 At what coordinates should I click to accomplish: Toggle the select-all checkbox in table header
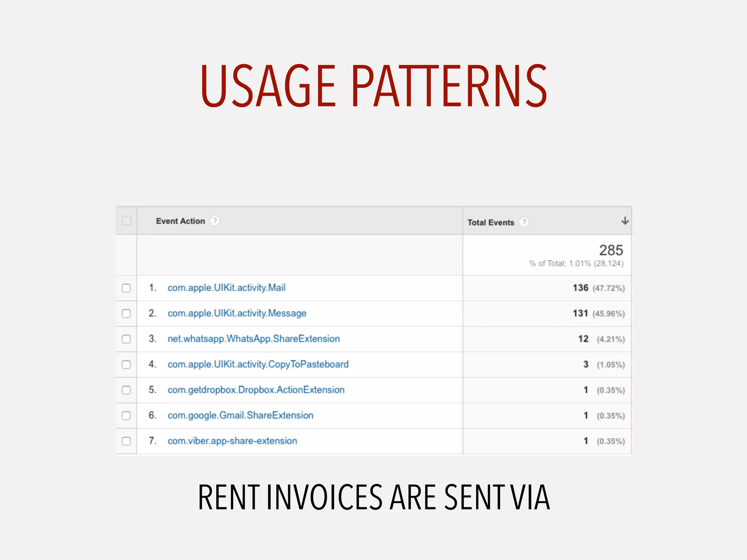[x=127, y=221]
